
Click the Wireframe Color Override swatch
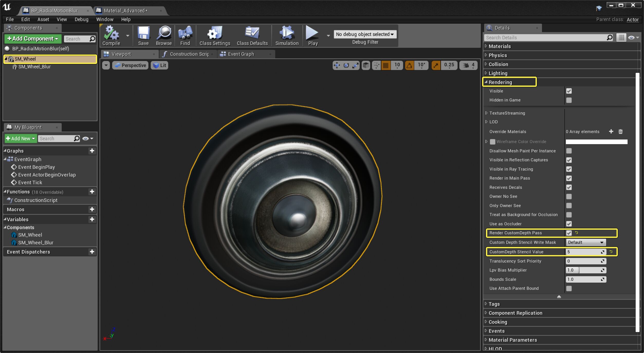596,142
